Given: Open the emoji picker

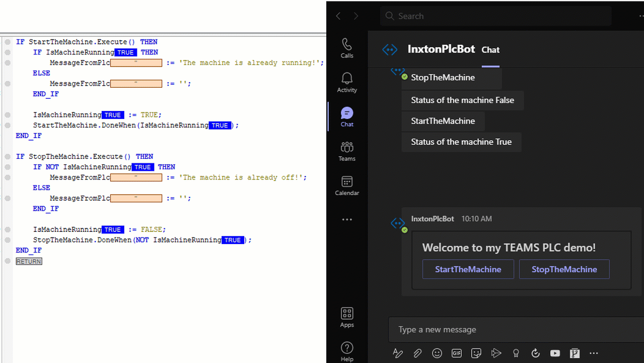Looking at the screenshot, I should (x=437, y=353).
